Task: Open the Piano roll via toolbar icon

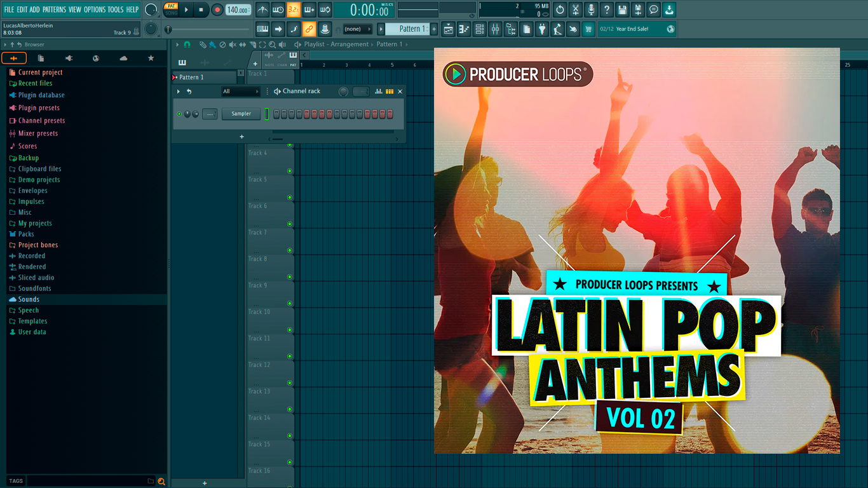Action: click(464, 29)
